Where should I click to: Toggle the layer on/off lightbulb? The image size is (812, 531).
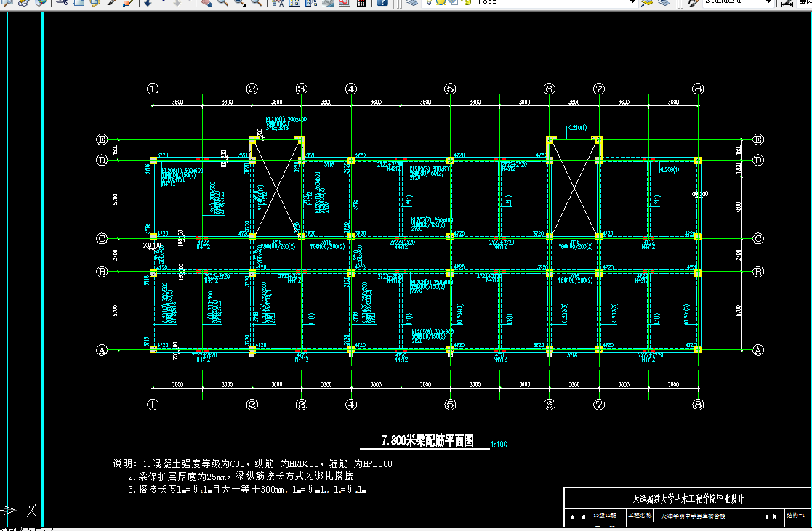(x=429, y=3)
